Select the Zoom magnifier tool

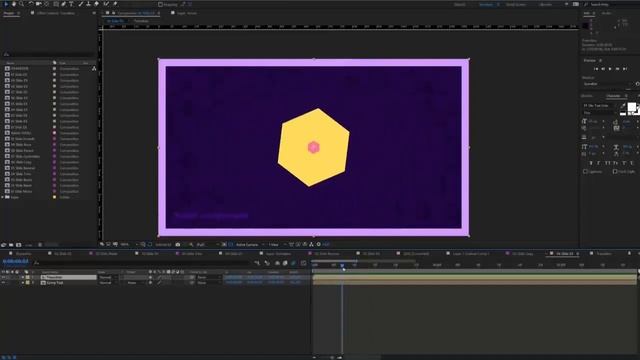22,4
